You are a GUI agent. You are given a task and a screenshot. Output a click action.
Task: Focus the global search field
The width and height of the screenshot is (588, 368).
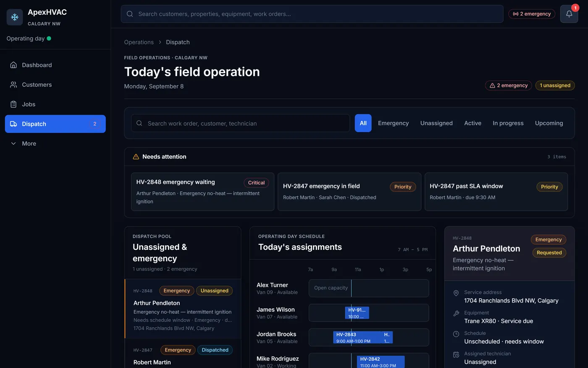[x=312, y=14]
